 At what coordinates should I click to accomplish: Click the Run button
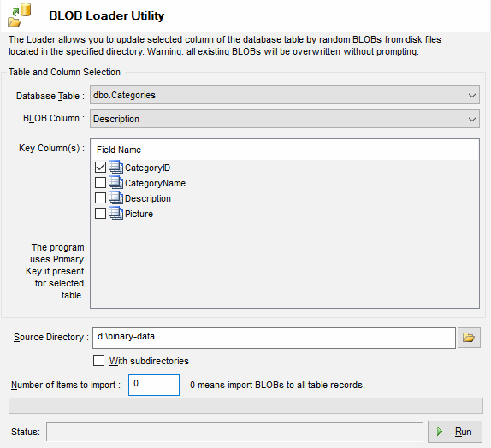tap(455, 432)
